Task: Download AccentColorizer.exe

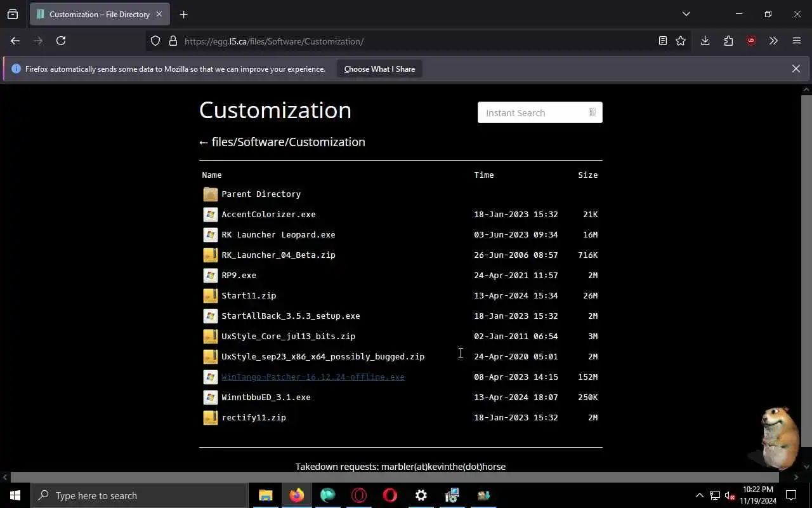Action: (x=268, y=214)
